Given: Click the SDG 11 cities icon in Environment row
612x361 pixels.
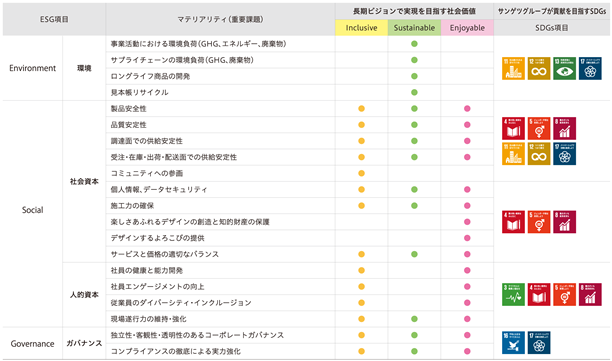Looking at the screenshot, I should click(x=513, y=68).
